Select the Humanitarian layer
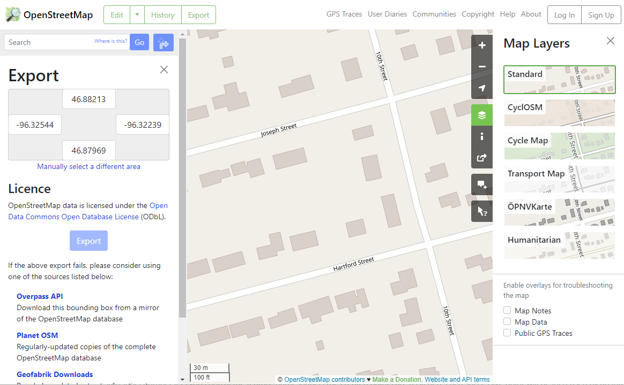This screenshot has height=385, width=624. (560, 245)
